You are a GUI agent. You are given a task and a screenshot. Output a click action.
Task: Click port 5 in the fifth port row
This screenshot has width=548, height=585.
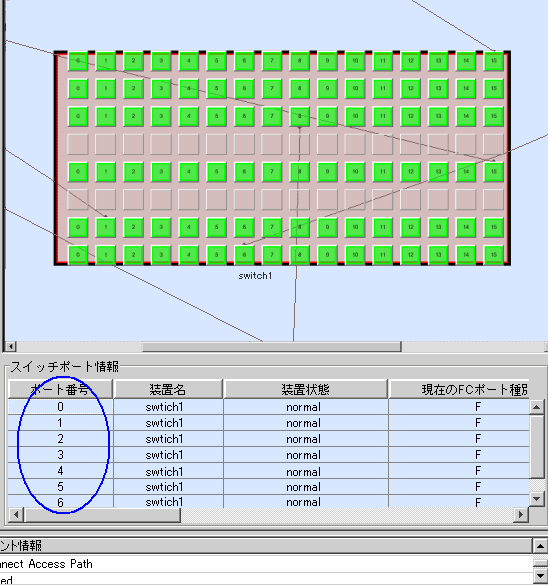pyautogui.click(x=216, y=172)
